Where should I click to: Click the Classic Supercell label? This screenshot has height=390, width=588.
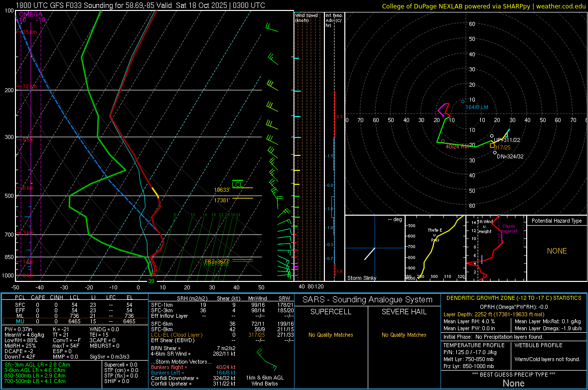(509, 229)
